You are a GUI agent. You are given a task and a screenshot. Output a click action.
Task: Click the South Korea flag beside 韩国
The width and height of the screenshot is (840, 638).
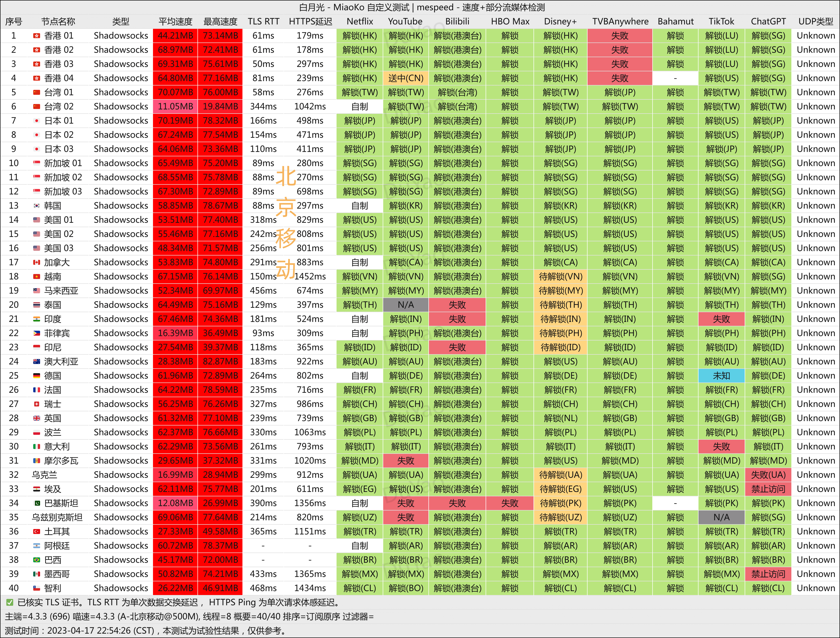(x=36, y=206)
